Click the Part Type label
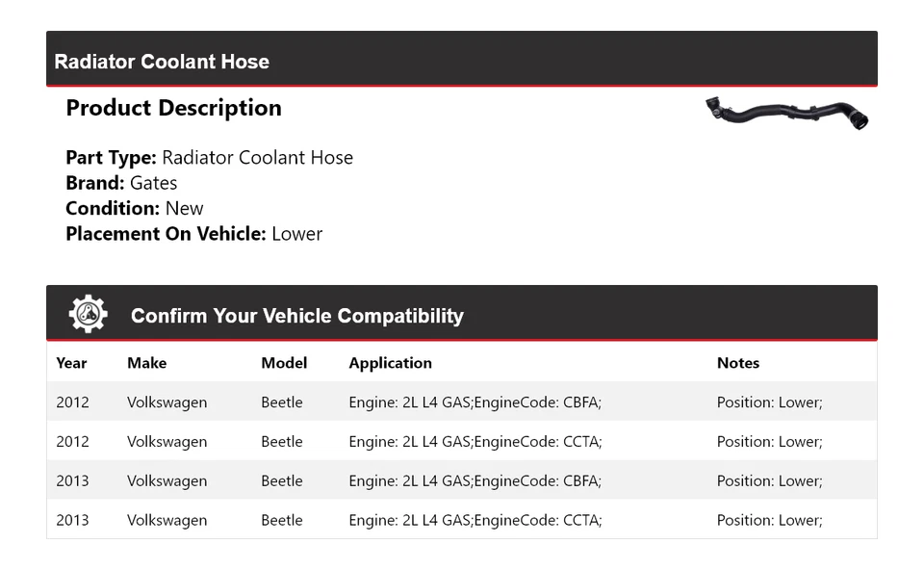This screenshot has height=570, width=924. point(111,158)
